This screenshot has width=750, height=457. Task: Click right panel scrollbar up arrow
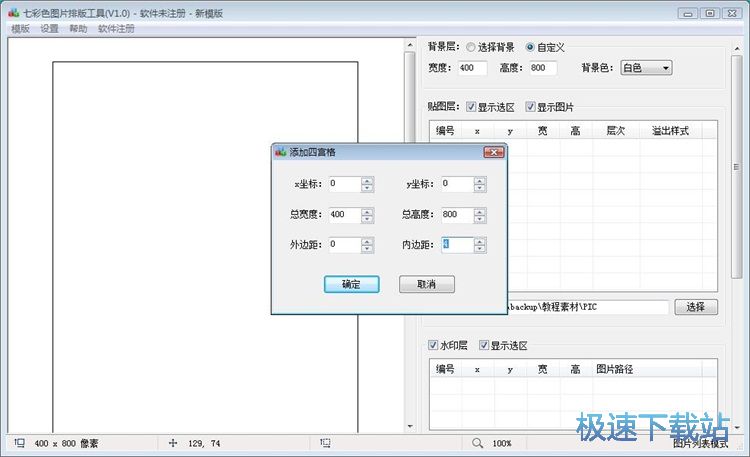(x=737, y=49)
